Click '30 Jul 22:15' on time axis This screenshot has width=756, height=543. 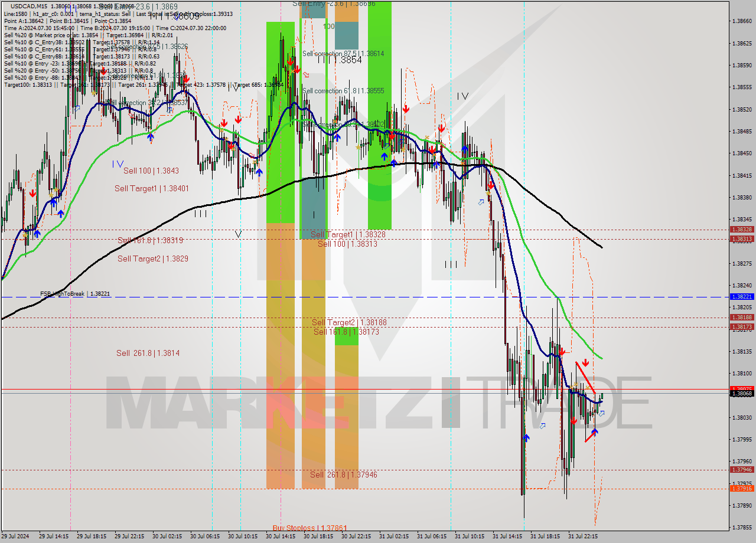click(x=356, y=537)
